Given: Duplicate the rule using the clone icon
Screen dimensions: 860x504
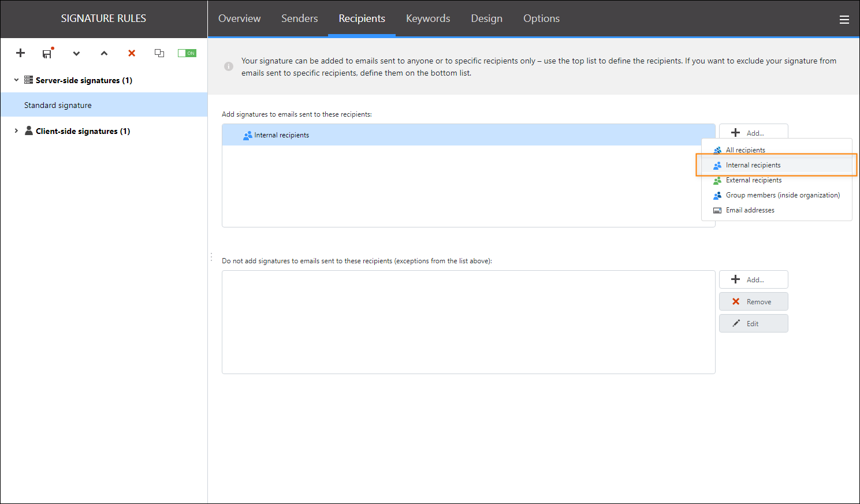Looking at the screenshot, I should tap(159, 53).
